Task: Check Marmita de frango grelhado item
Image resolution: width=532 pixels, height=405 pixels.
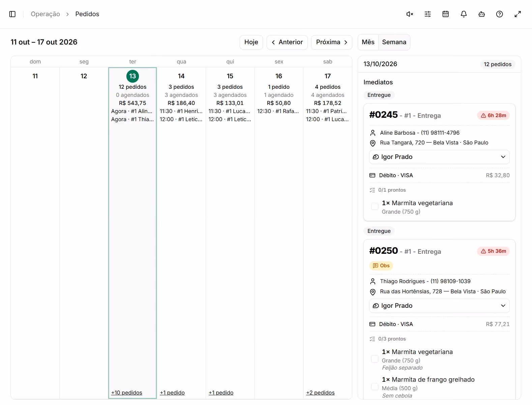Action: click(375, 387)
